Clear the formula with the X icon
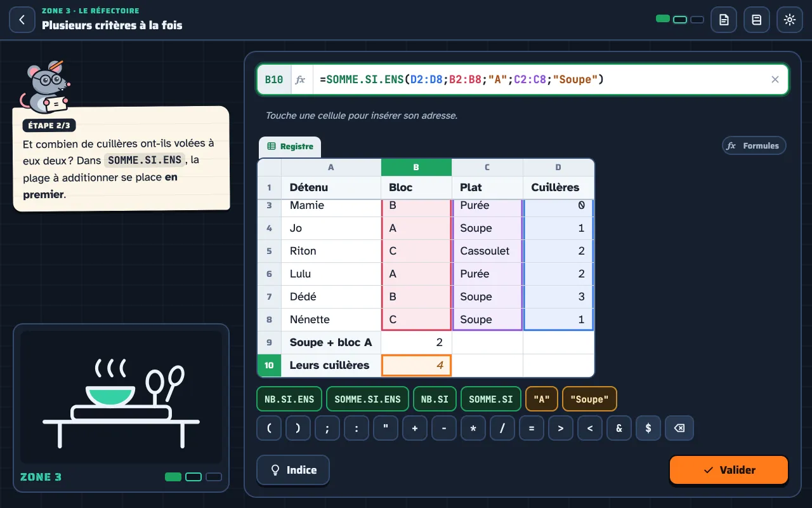 [775, 79]
